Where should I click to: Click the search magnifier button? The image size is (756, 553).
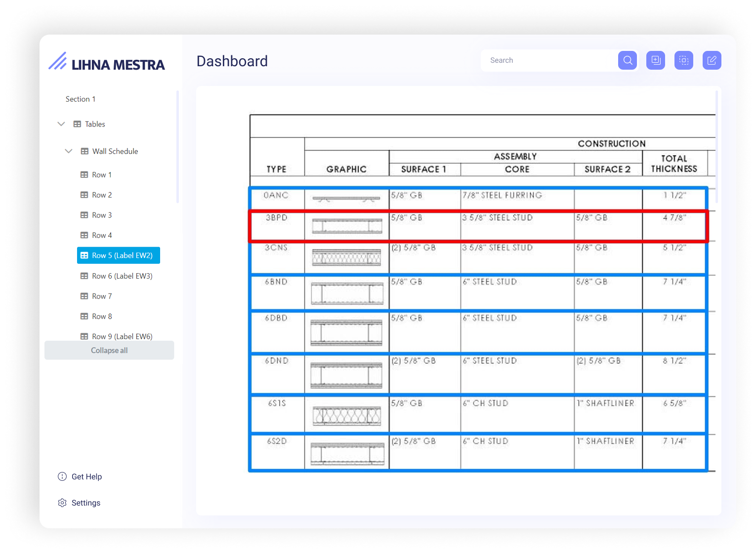click(628, 60)
